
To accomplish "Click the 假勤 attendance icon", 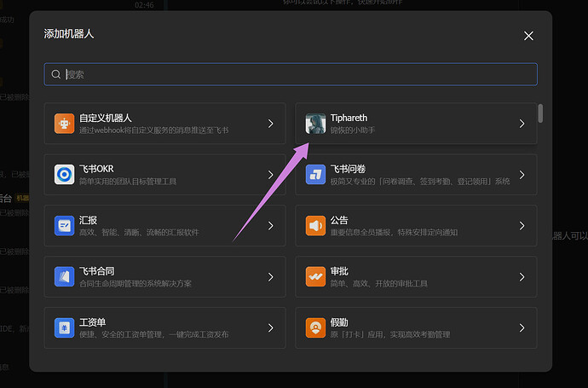I will tap(315, 327).
